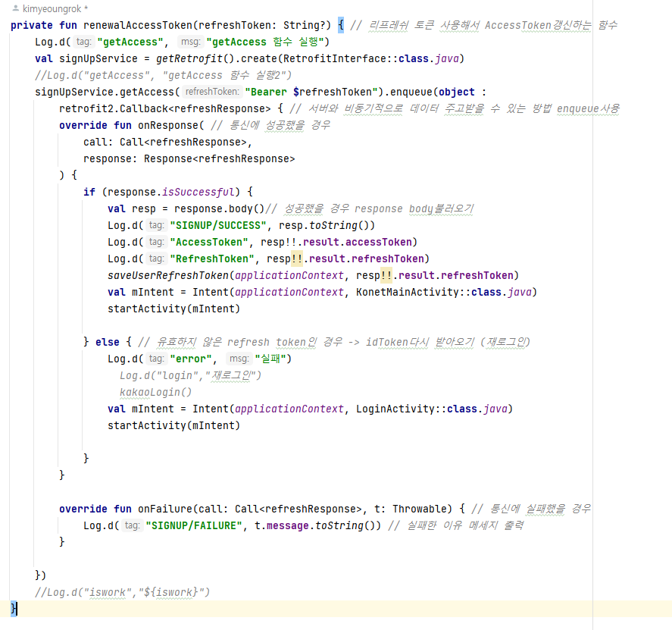The image size is (672, 630).
Task: Click the else keyword
Action: (x=107, y=342)
